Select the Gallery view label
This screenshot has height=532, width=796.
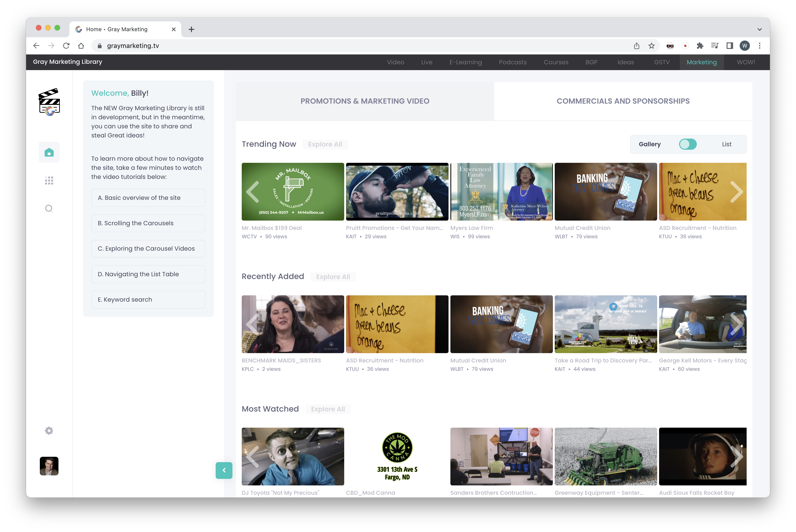point(650,144)
